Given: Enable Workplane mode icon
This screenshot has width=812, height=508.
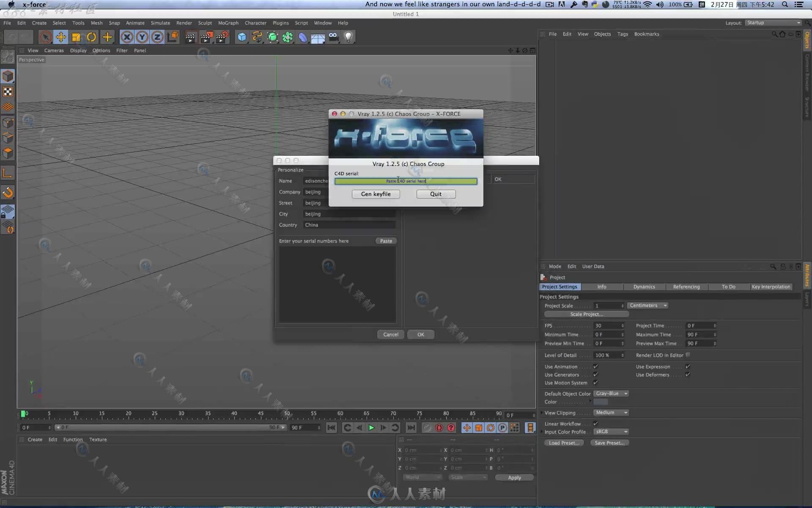Looking at the screenshot, I should 8,107.
